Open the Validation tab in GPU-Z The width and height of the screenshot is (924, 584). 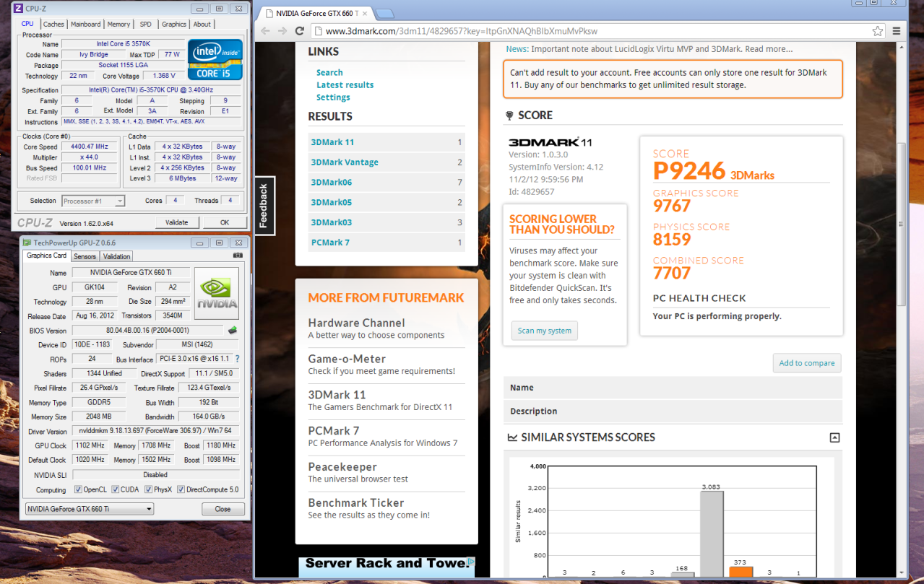[116, 256]
